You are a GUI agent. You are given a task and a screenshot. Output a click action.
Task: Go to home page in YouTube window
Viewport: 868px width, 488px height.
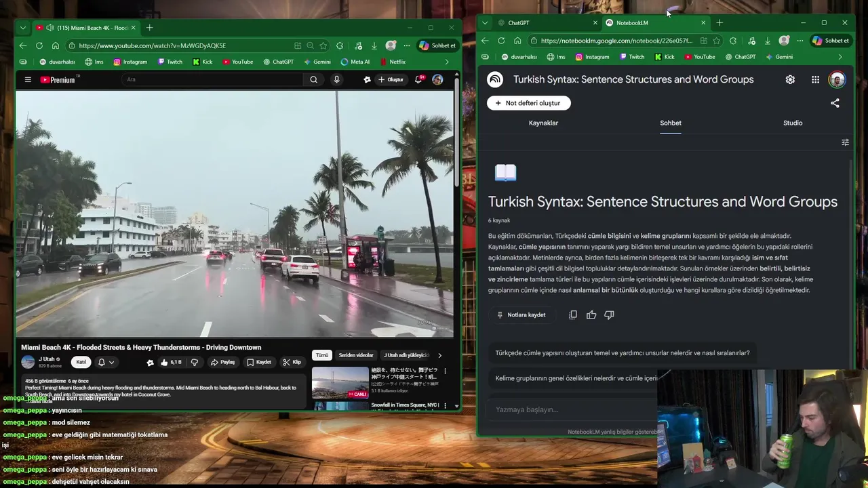click(56, 45)
